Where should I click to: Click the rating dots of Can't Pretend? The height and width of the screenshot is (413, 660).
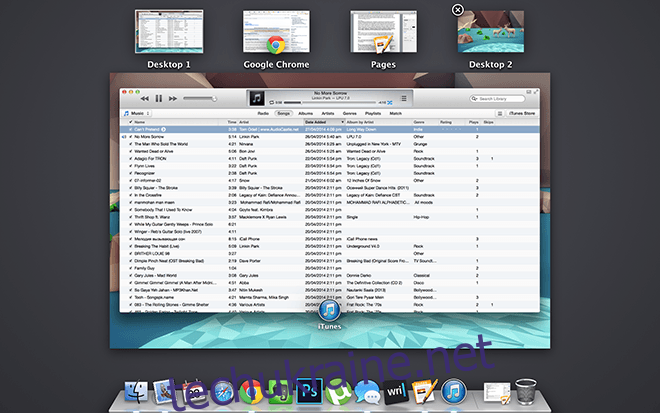coord(451,129)
